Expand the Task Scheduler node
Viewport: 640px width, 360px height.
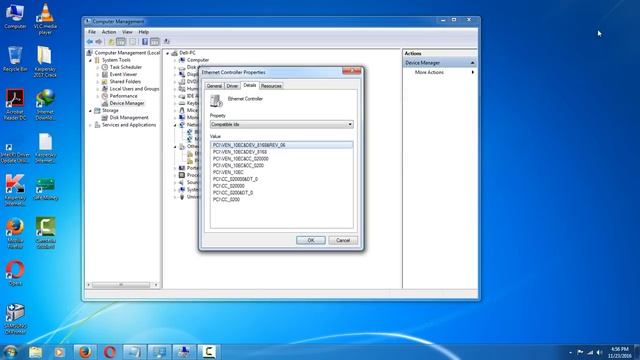point(98,67)
